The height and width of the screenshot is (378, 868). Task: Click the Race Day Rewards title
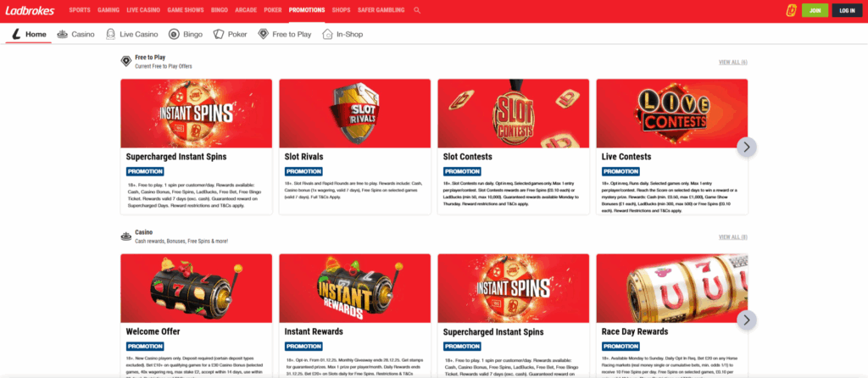[x=635, y=331]
